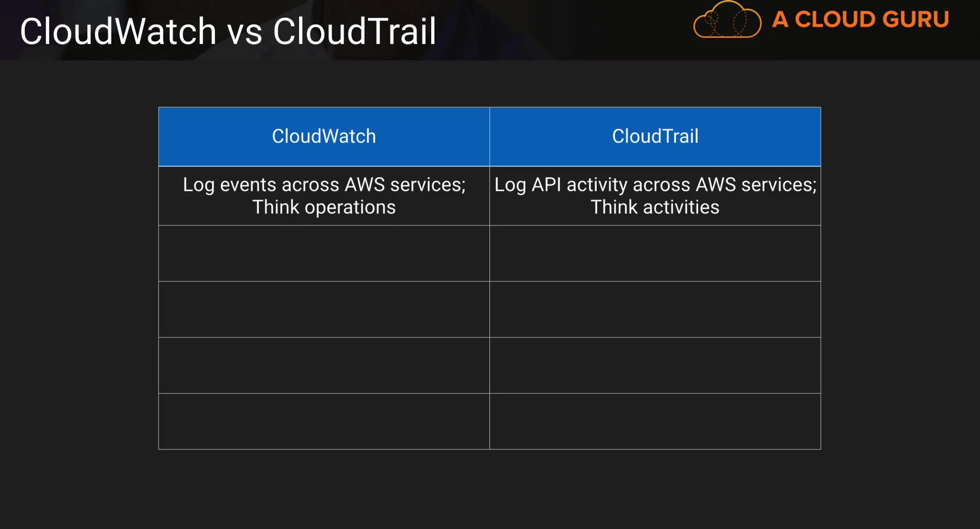Select the third empty cell in CloudTrail column
The width and height of the screenshot is (980, 529).
[655, 365]
